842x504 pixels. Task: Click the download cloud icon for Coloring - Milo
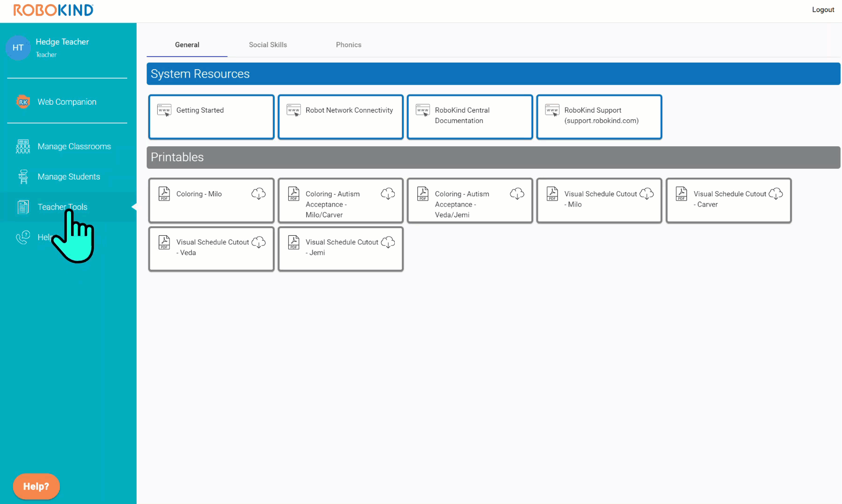[258, 194]
